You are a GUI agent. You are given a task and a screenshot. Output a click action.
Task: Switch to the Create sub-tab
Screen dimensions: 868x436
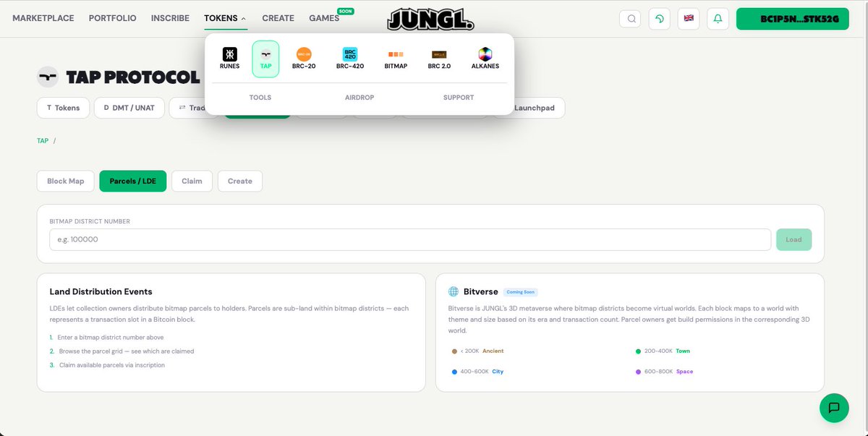tap(240, 181)
